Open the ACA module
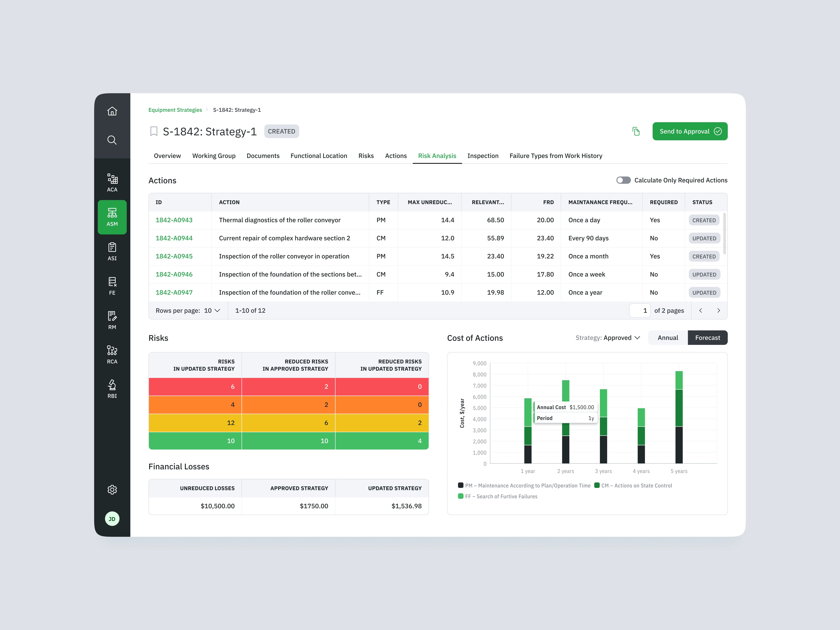Viewport: 840px width, 630px height. click(112, 183)
